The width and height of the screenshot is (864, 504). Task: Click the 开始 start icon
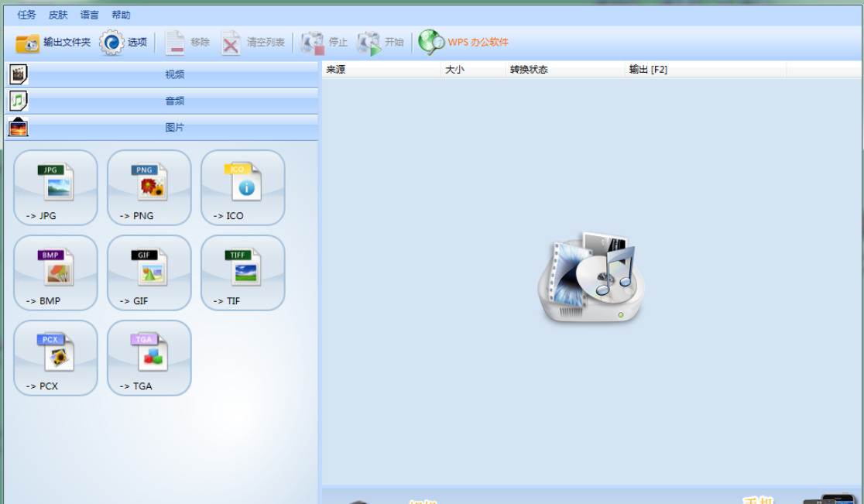[x=369, y=43]
